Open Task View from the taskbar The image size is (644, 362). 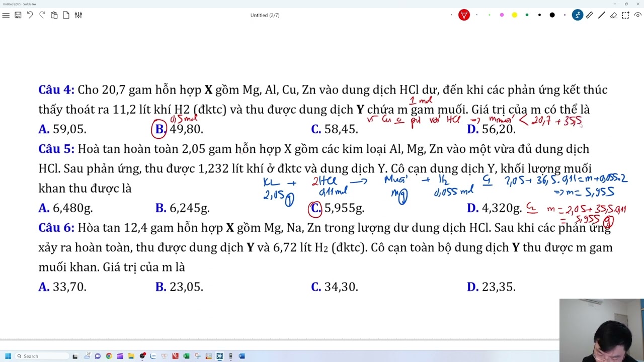(x=75, y=356)
